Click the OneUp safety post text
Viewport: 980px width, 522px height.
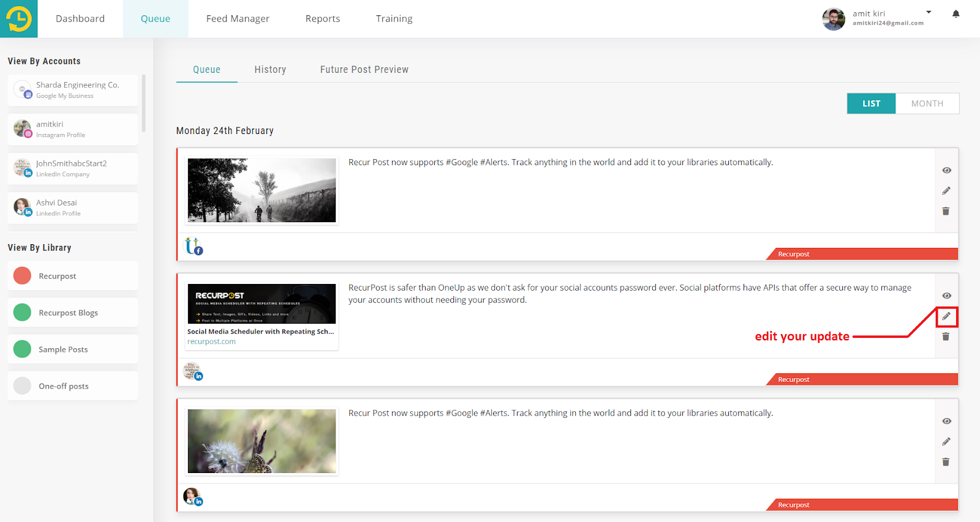pyautogui.click(x=630, y=294)
